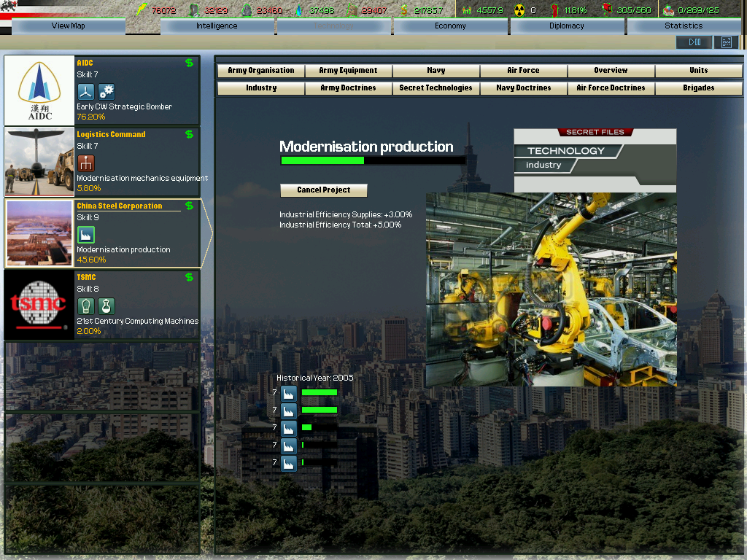Click the first factory component icon under Historical Year
The image size is (747, 560).
point(288,393)
